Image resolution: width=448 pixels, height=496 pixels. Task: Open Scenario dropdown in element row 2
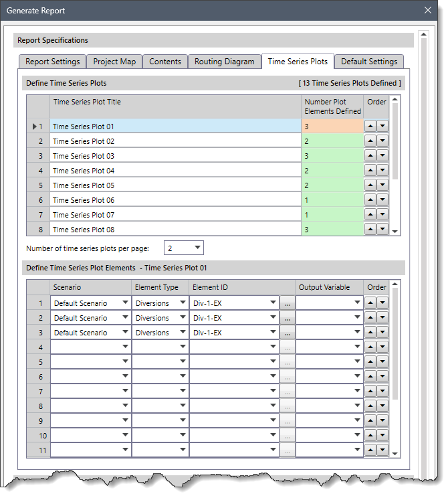(x=125, y=317)
